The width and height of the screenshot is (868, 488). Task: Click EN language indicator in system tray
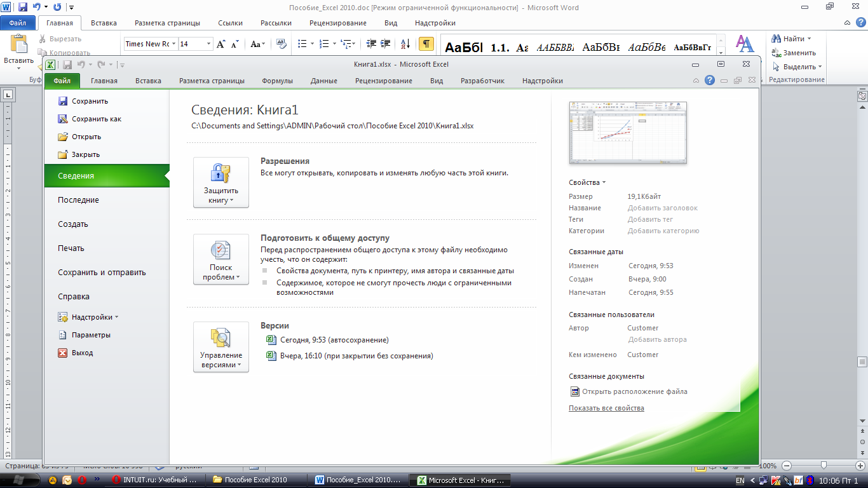(x=740, y=481)
